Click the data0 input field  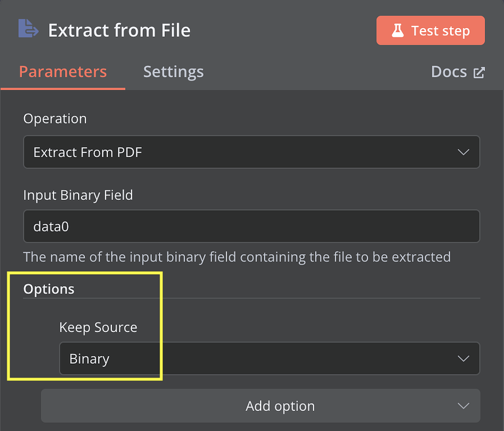click(x=251, y=226)
